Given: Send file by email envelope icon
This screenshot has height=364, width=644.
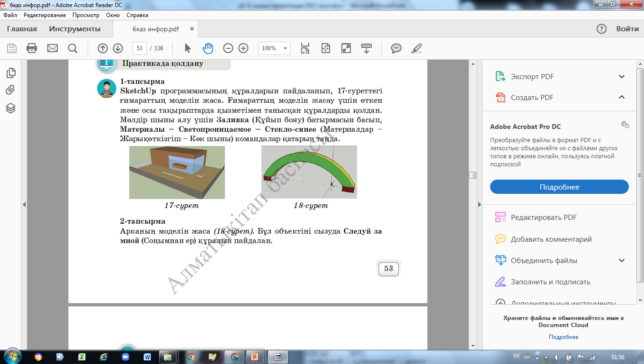Looking at the screenshot, I should 52,48.
